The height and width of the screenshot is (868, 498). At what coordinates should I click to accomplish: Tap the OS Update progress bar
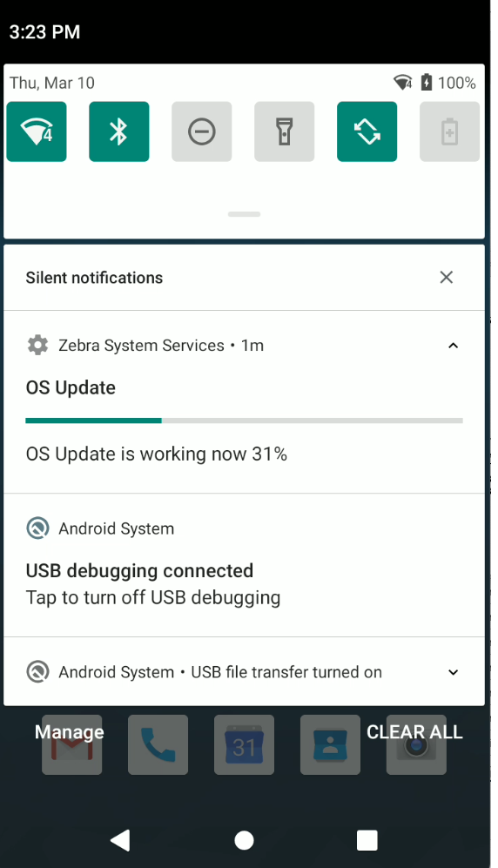click(x=244, y=421)
